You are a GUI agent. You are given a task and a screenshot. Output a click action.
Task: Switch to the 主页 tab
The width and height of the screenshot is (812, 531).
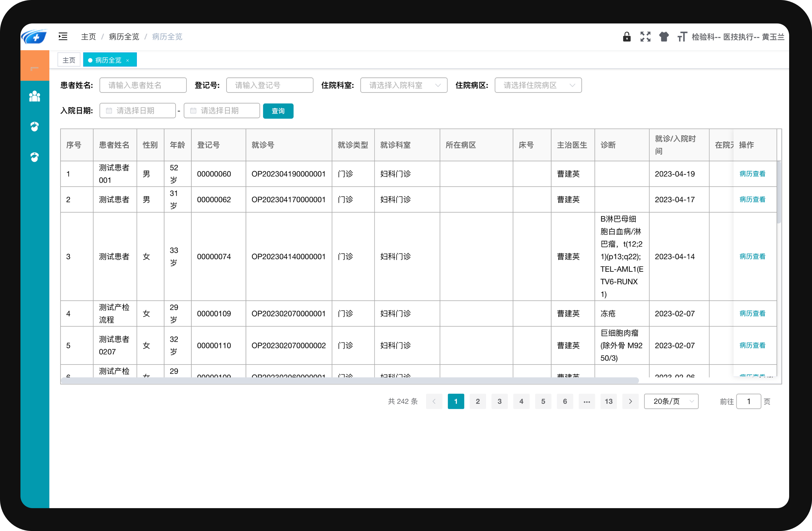tap(69, 60)
